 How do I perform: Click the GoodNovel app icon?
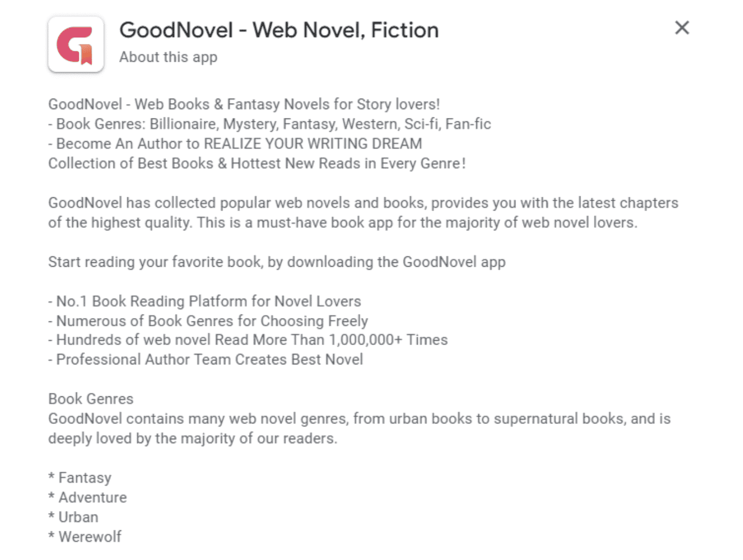point(76,44)
